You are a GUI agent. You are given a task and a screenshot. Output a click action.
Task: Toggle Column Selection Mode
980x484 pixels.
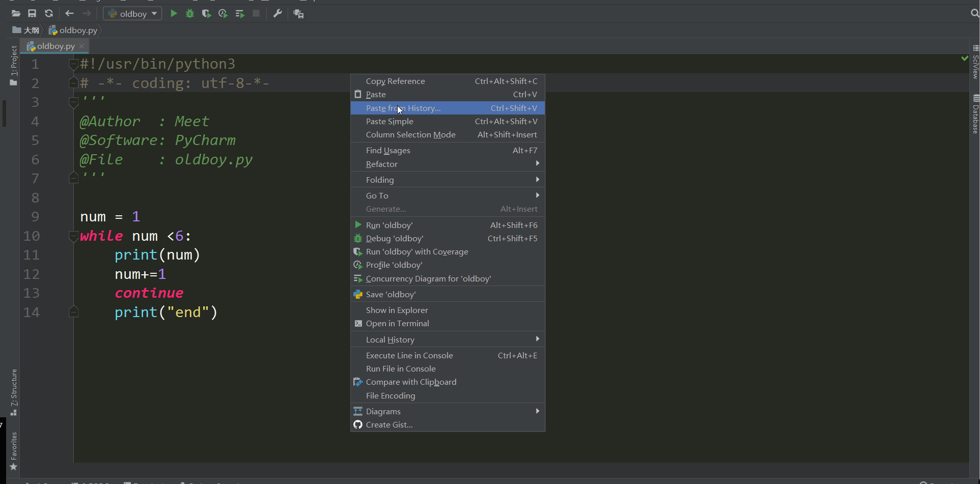point(447,134)
